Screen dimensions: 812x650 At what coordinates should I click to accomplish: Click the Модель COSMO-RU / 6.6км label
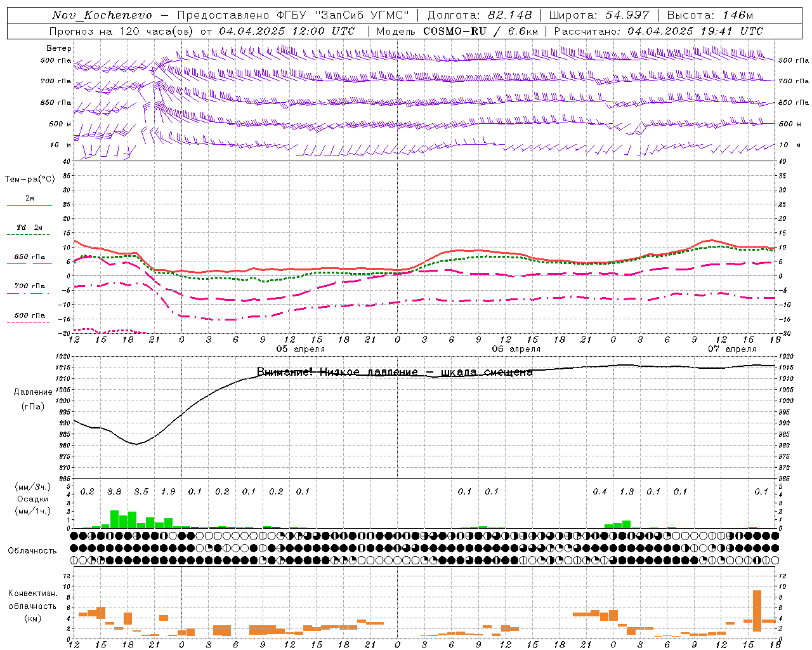457,31
